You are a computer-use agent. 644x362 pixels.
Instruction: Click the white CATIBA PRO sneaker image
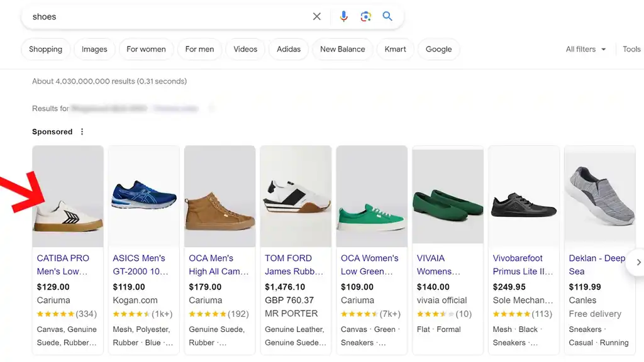[x=68, y=196]
